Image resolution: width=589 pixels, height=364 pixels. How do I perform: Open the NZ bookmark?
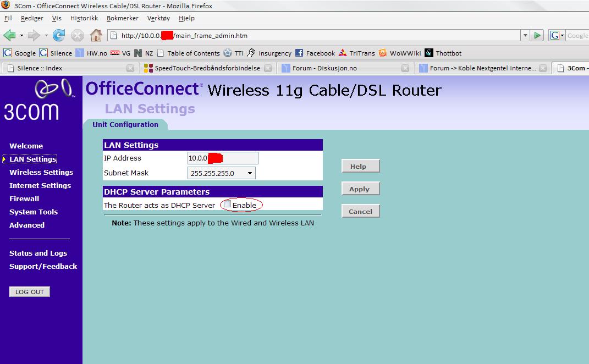(x=144, y=53)
